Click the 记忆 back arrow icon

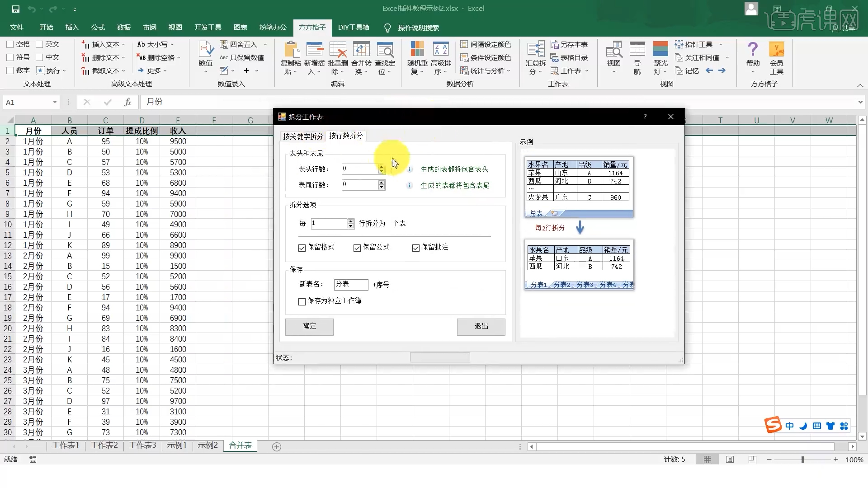(709, 70)
